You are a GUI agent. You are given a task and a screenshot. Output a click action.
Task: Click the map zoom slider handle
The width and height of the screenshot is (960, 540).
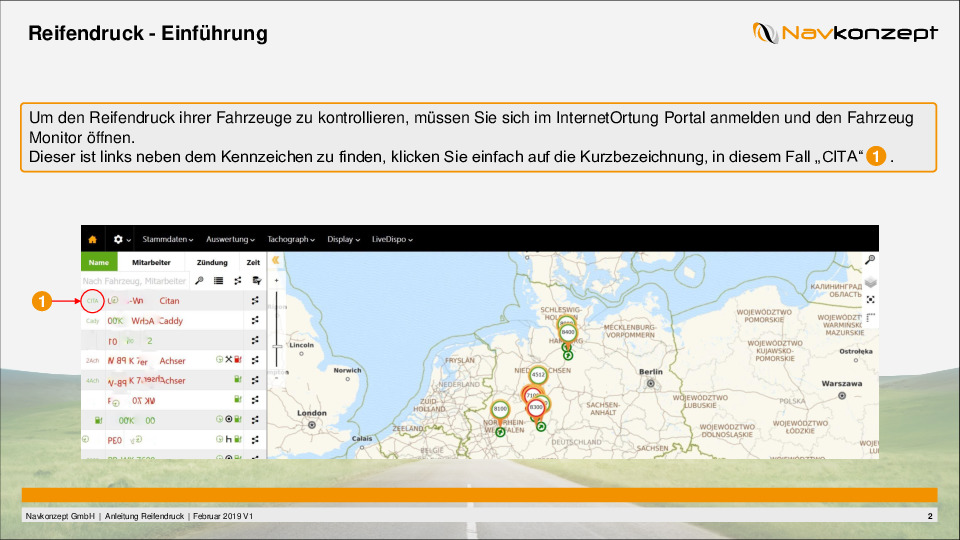[277, 347]
